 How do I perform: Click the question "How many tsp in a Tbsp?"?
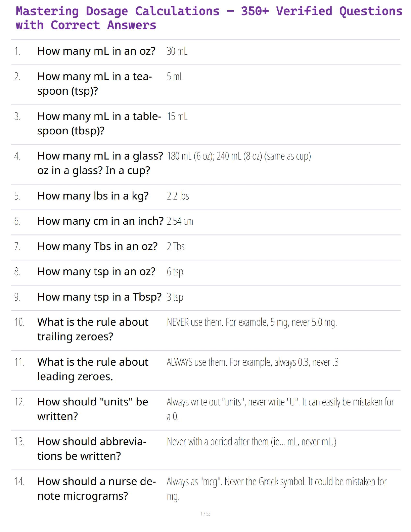coord(99,297)
